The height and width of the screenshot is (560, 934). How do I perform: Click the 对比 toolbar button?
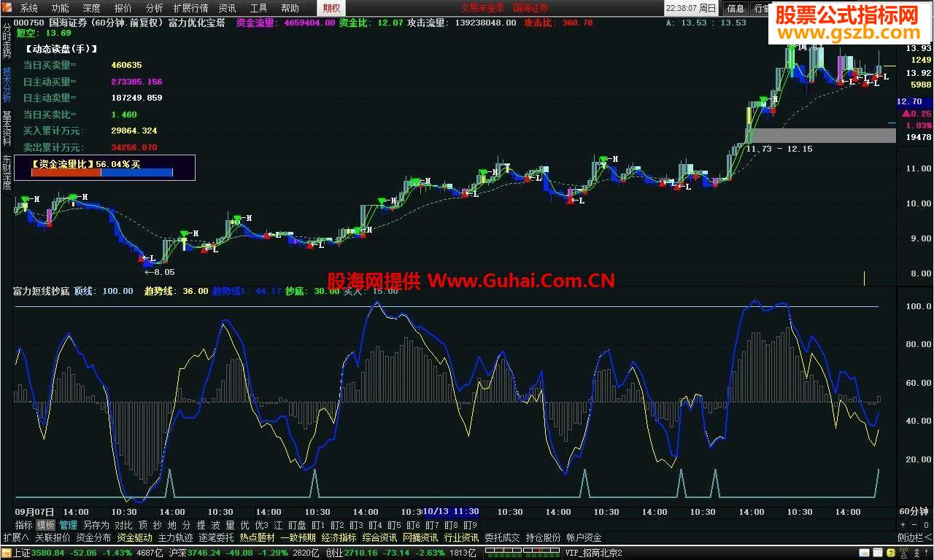(123, 525)
